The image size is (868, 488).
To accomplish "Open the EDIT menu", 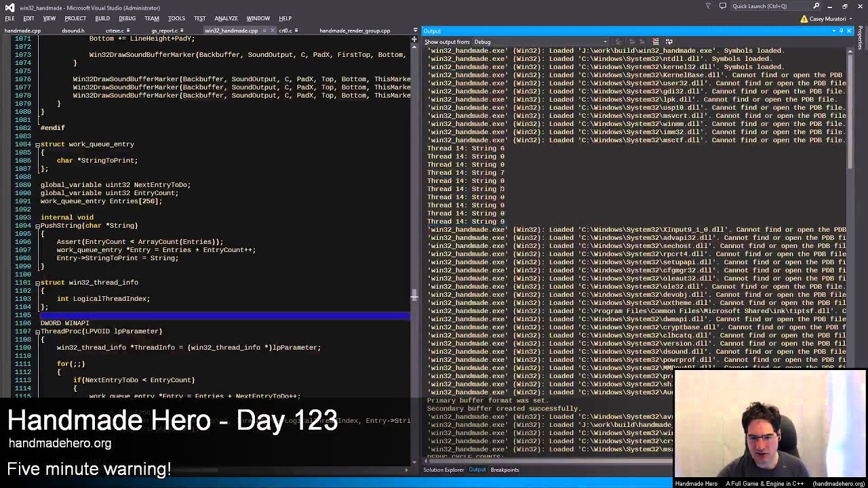I will pyautogui.click(x=28, y=18).
